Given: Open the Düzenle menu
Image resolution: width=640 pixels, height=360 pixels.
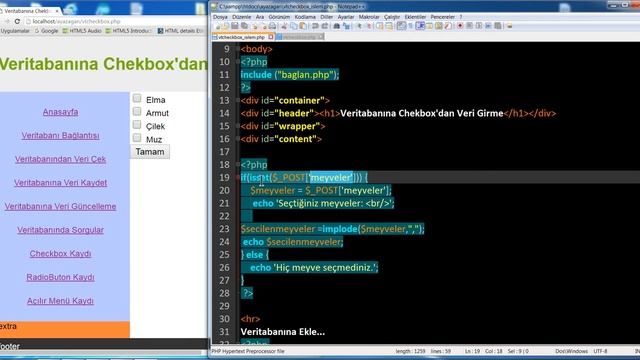Looking at the screenshot, I should (242, 17).
